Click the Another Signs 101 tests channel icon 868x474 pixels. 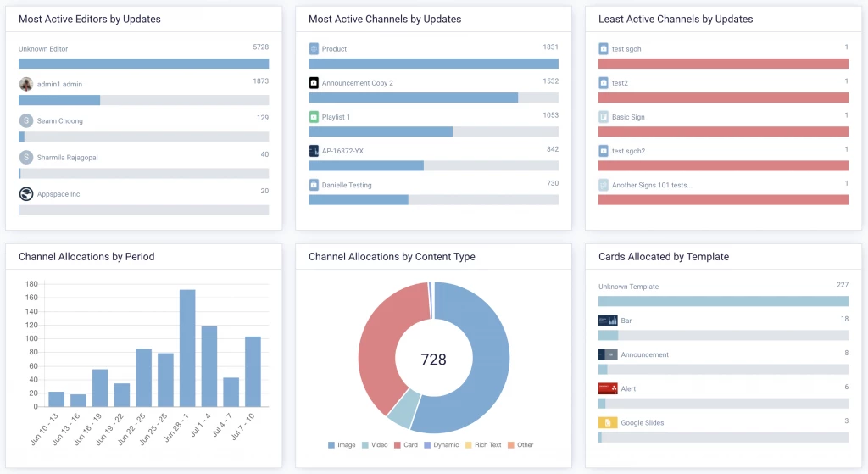point(604,185)
